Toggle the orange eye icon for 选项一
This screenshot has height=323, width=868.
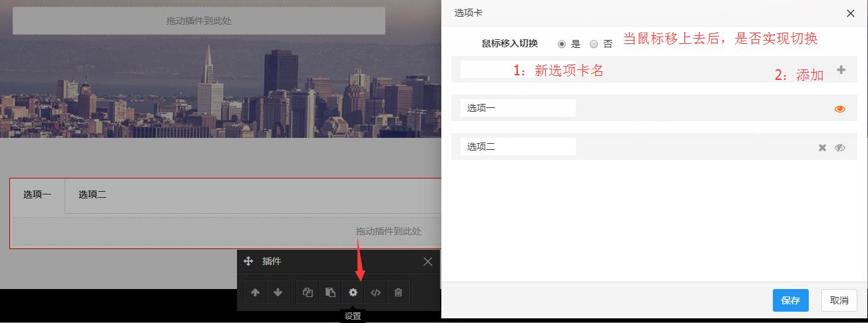click(x=840, y=109)
